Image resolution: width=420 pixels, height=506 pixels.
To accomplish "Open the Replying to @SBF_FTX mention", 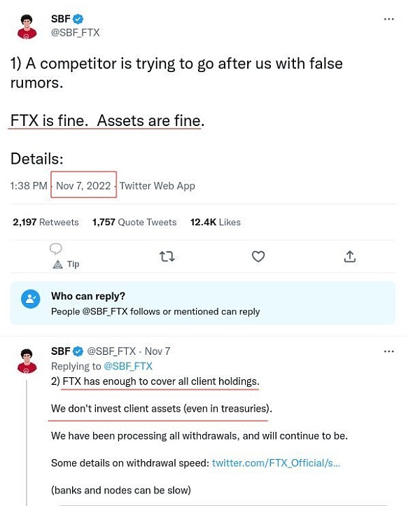I will pos(127,366).
